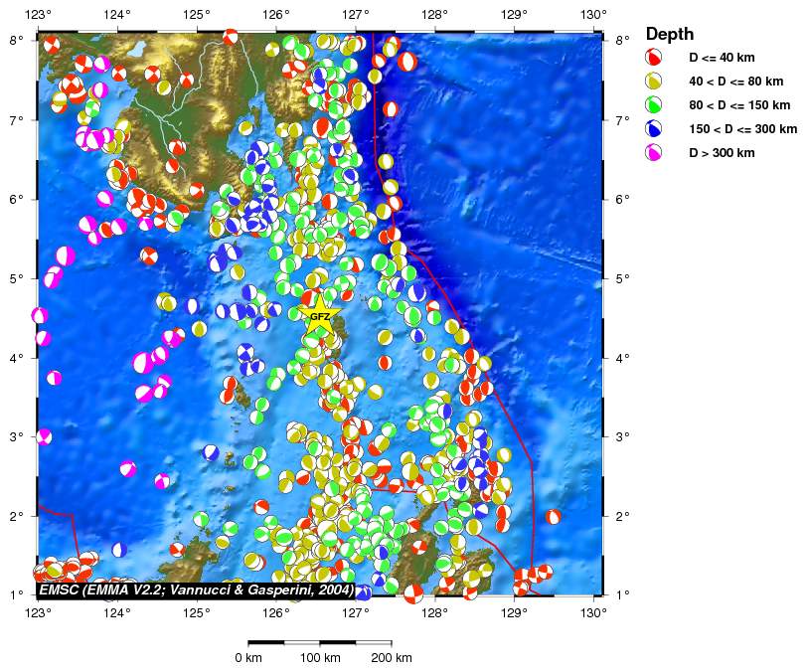Click the EMSC EMMA V2.2 credit text
The width and height of the screenshot is (807, 672).
pos(197,589)
